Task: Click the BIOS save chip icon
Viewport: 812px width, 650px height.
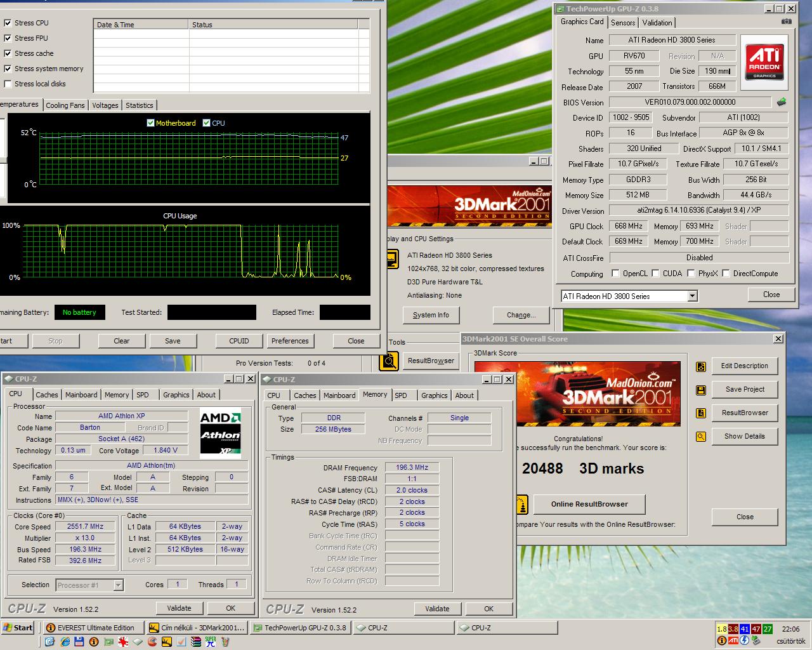Action: tap(782, 102)
